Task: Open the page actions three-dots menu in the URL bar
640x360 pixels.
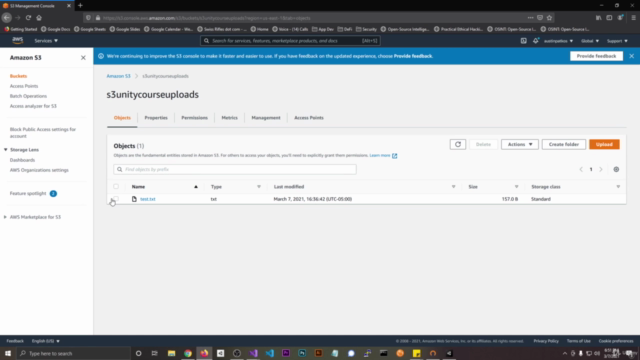Action: [530, 18]
